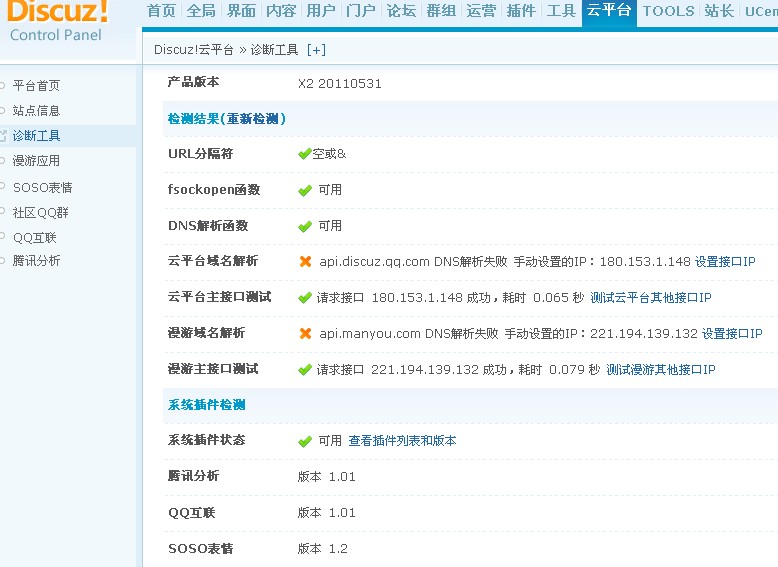Open the 全局 top menu
The height and width of the screenshot is (567, 778).
tap(201, 10)
